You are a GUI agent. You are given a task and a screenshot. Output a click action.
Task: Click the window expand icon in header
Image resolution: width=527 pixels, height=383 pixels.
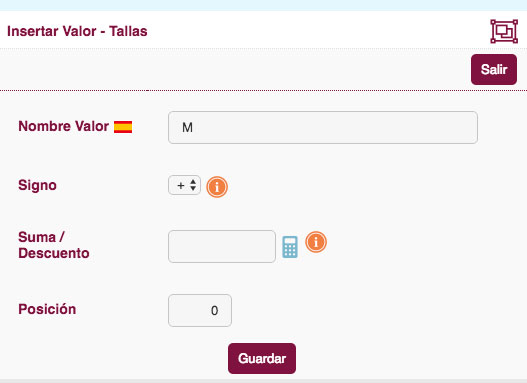504,31
